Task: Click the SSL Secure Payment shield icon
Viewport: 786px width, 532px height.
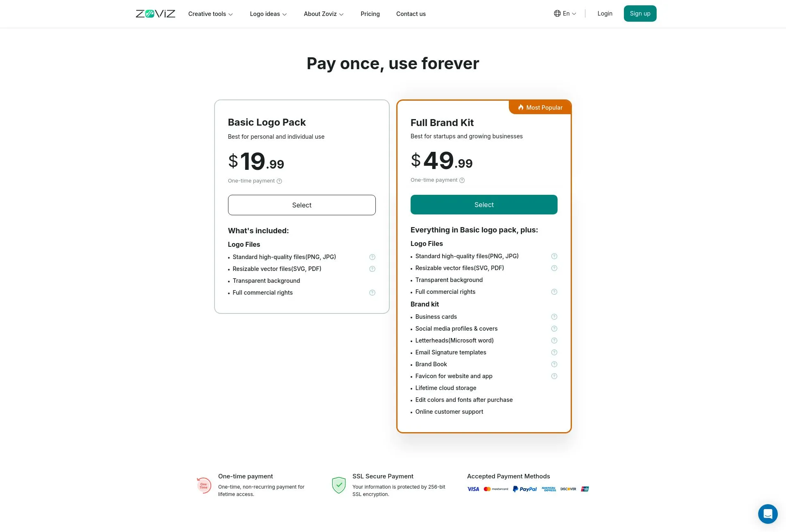Action: coord(339,485)
